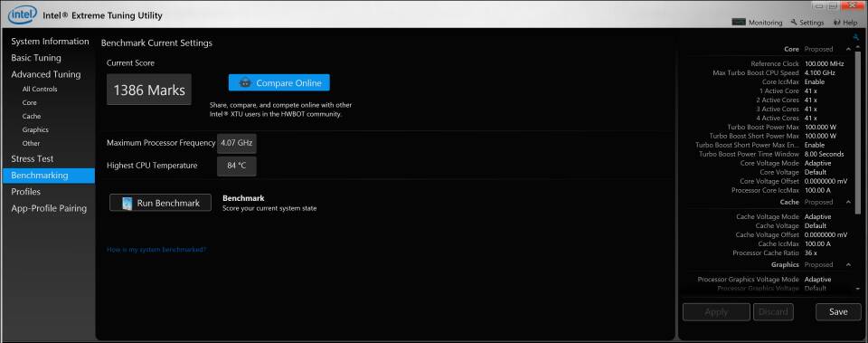Click the Settings label in the top bar
The height and width of the screenshot is (343, 868).
coord(812,23)
